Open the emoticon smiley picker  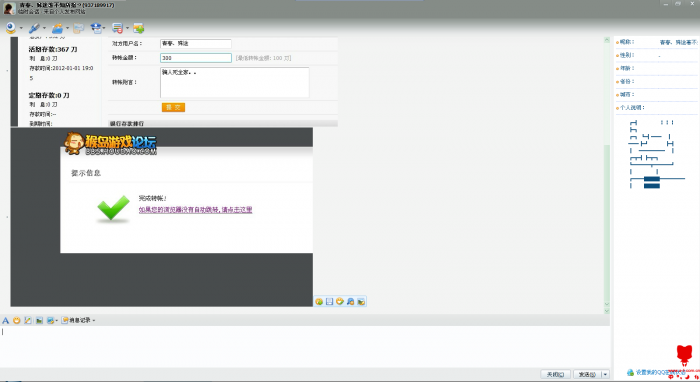click(17, 320)
